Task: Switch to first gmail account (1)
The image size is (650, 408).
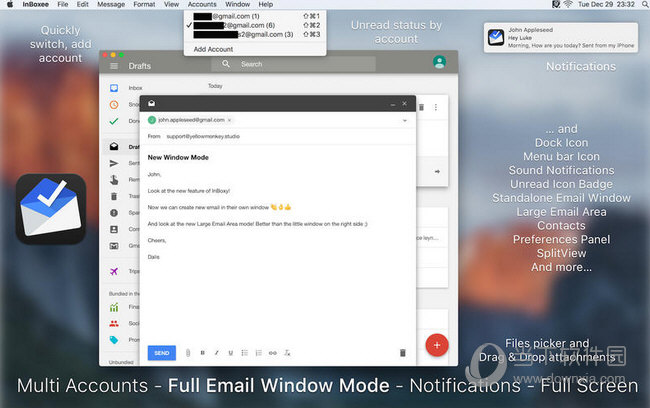Action: point(255,16)
